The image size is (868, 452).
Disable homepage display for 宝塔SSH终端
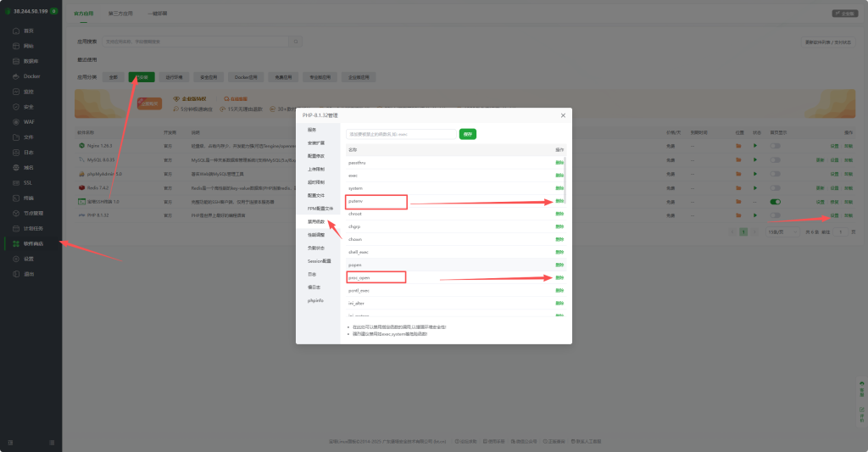point(775,202)
